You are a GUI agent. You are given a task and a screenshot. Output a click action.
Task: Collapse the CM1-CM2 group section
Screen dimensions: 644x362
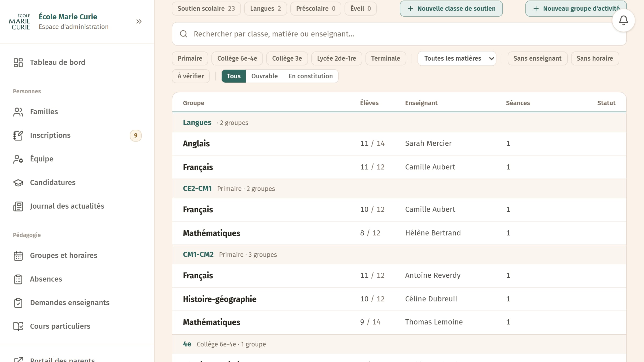tap(399, 255)
